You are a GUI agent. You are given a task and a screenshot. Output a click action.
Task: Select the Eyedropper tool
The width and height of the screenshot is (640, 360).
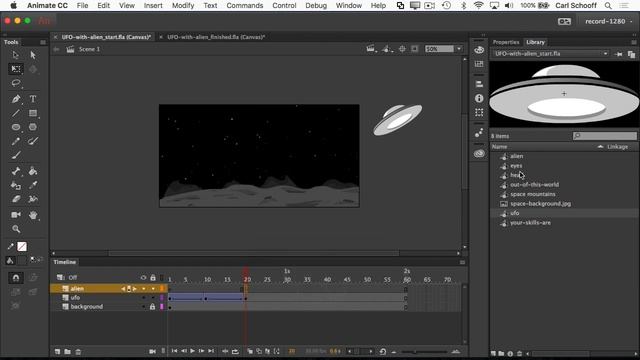pos(33,185)
